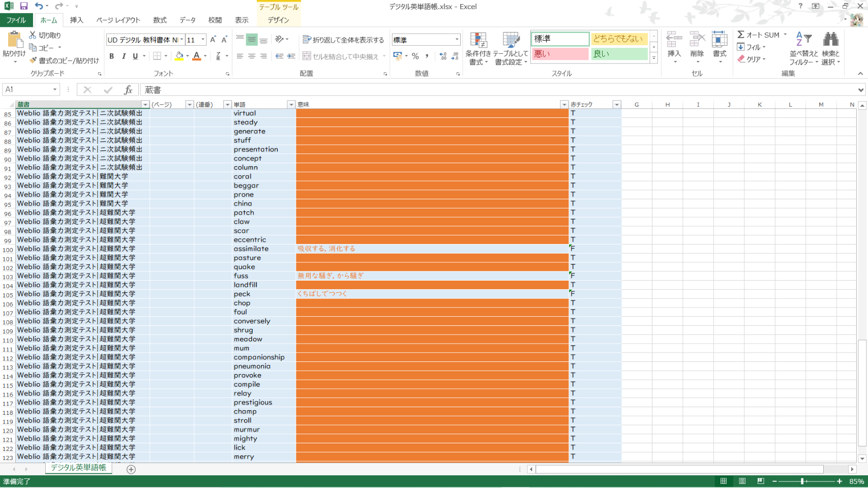Expand the number format combo box
This screenshot has height=488, width=868.
456,40
